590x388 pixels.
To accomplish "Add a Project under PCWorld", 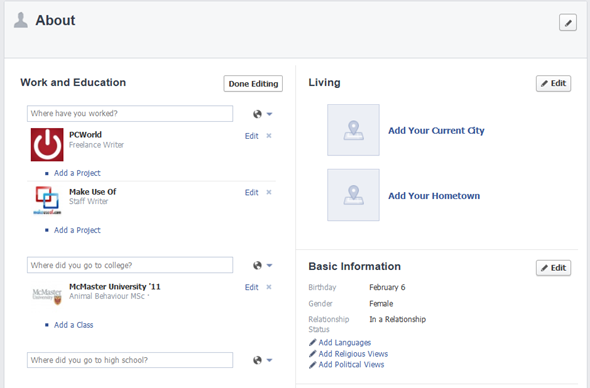I will (77, 173).
